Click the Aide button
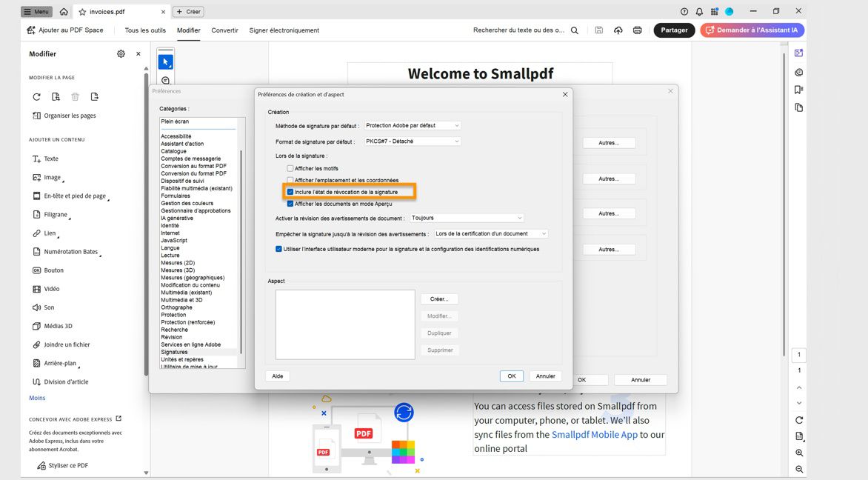 pos(277,376)
